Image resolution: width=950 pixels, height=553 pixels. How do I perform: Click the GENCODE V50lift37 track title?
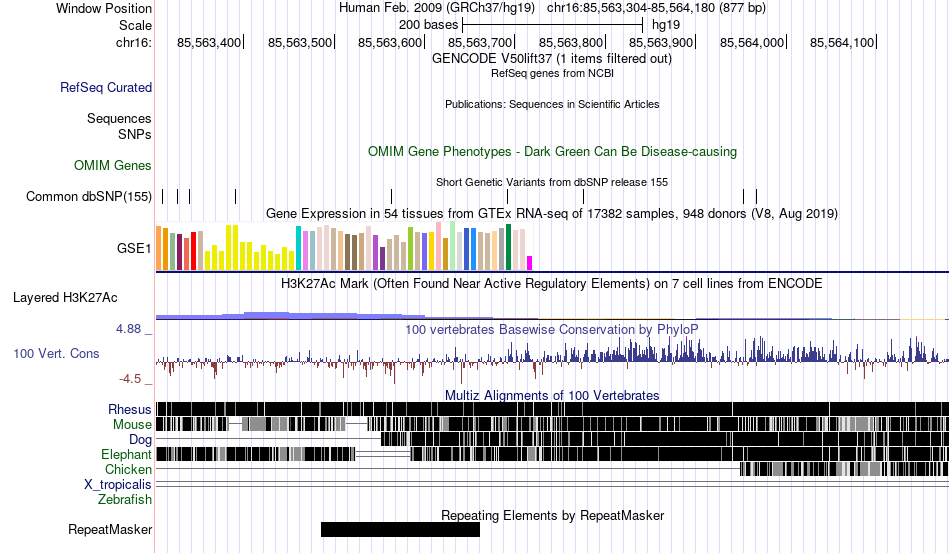(552, 59)
